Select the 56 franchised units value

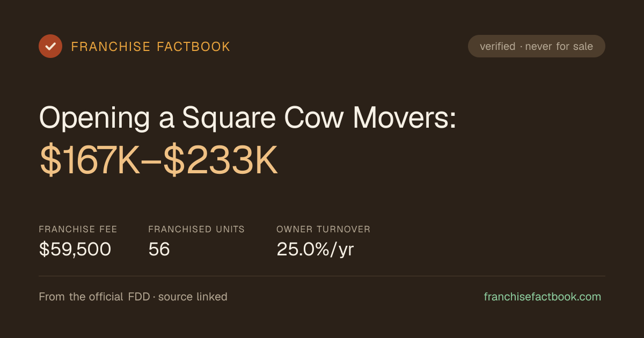pos(159,249)
